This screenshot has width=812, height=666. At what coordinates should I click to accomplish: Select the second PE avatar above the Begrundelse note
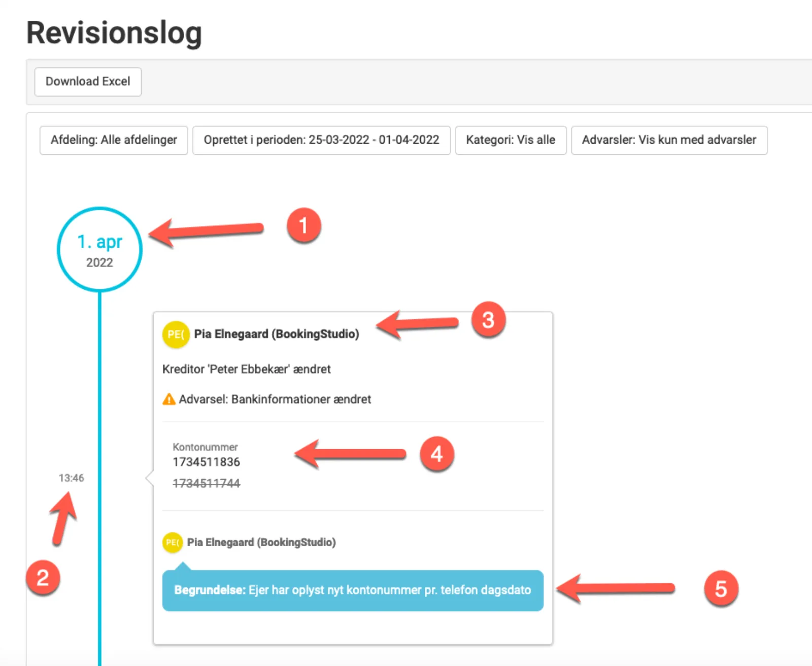(x=172, y=542)
